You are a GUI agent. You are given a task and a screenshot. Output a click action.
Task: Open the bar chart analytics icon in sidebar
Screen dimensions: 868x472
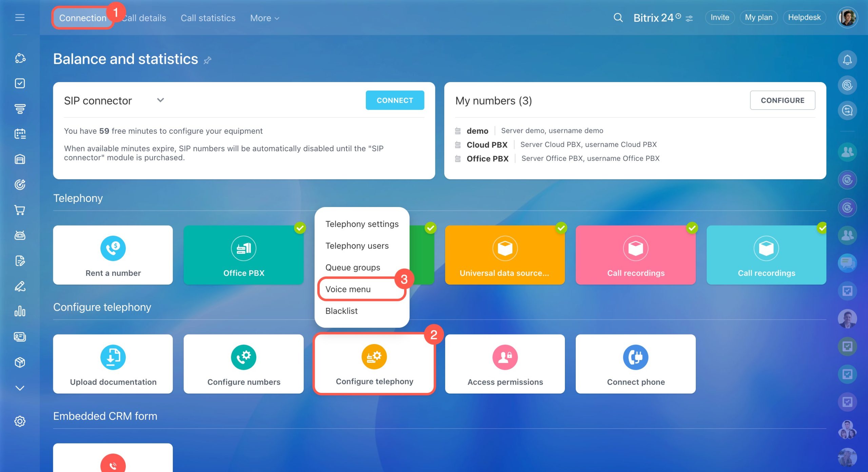(20, 311)
